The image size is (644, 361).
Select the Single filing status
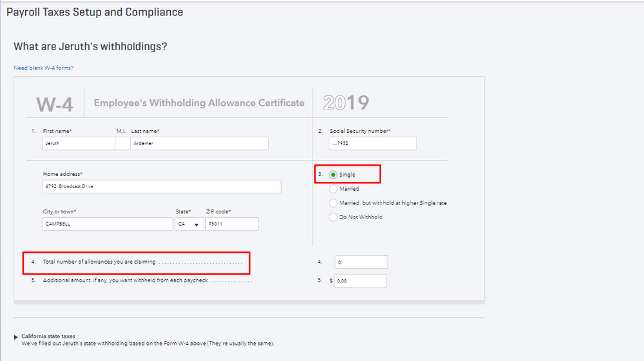click(333, 175)
